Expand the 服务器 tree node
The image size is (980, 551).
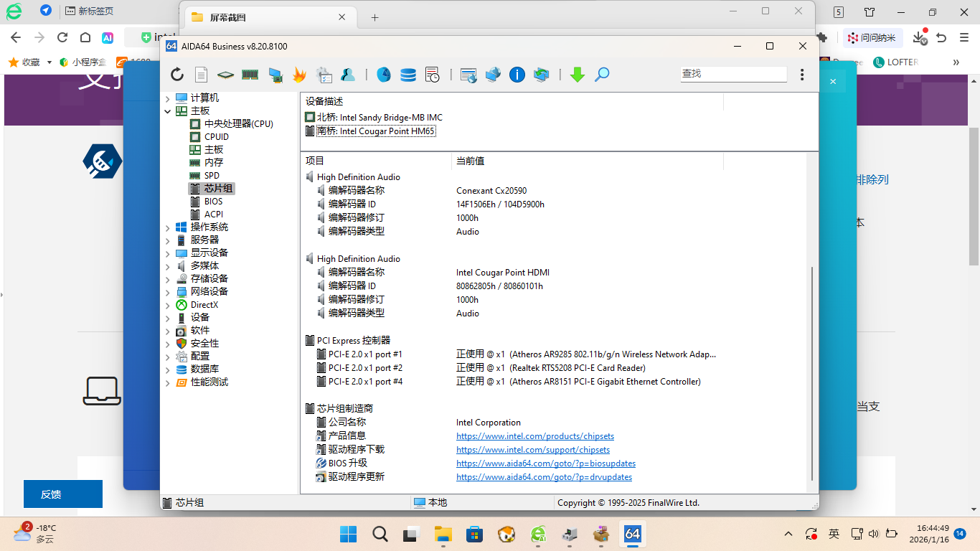coord(168,240)
